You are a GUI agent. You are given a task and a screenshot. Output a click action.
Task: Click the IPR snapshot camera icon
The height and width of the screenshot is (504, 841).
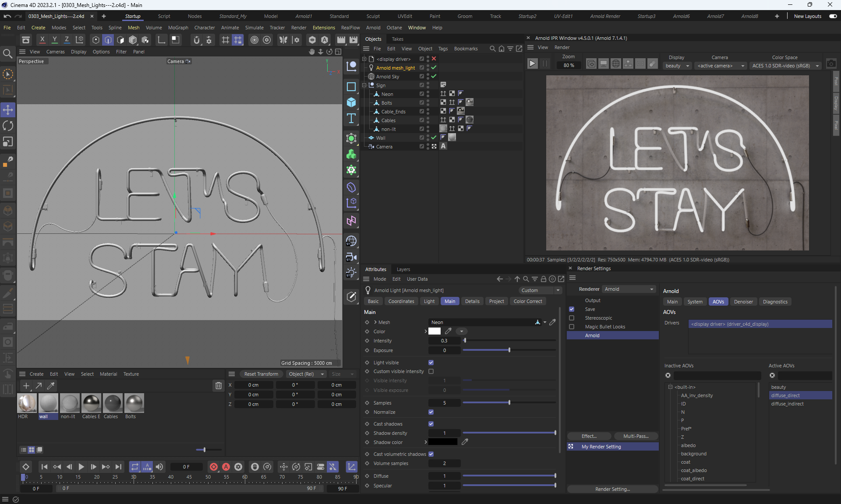point(831,64)
